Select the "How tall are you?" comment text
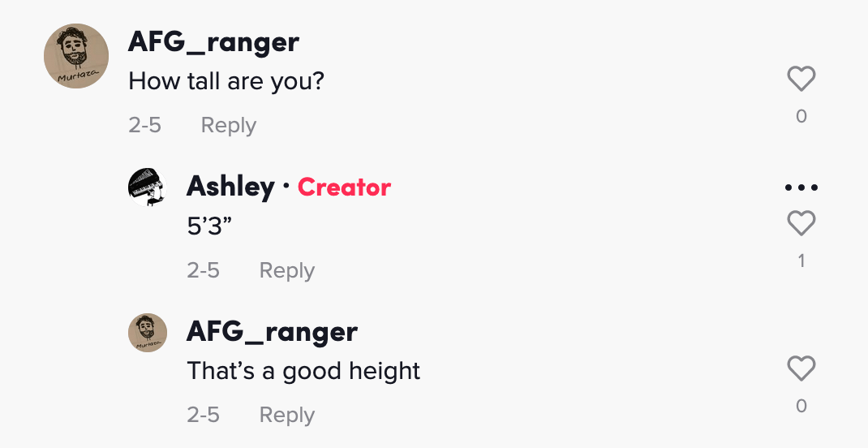The image size is (868, 448). tap(226, 81)
